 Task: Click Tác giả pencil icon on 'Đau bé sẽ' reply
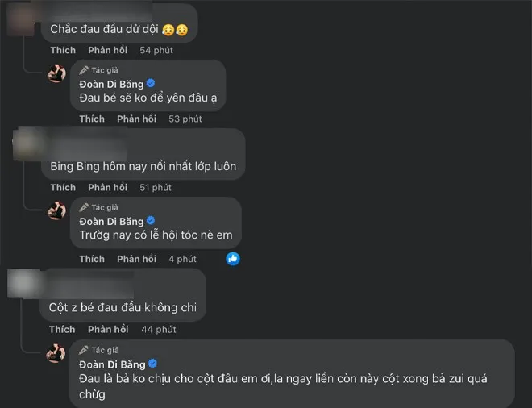click(84, 69)
